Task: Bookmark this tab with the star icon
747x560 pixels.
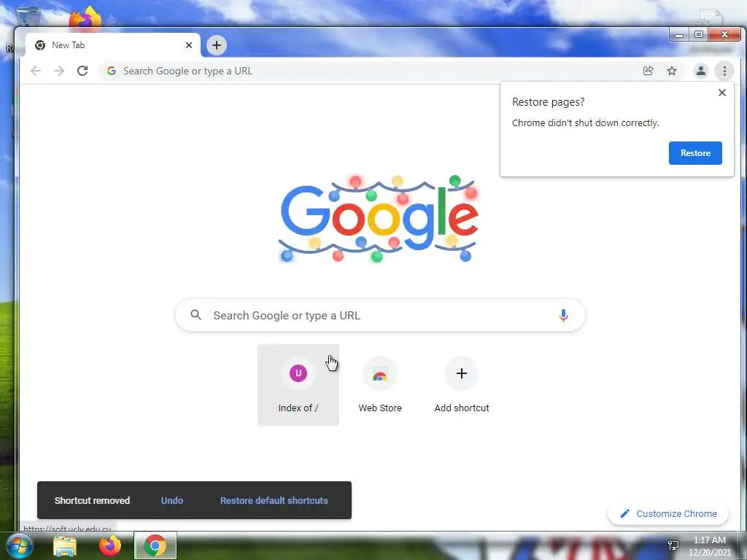Action: (672, 71)
